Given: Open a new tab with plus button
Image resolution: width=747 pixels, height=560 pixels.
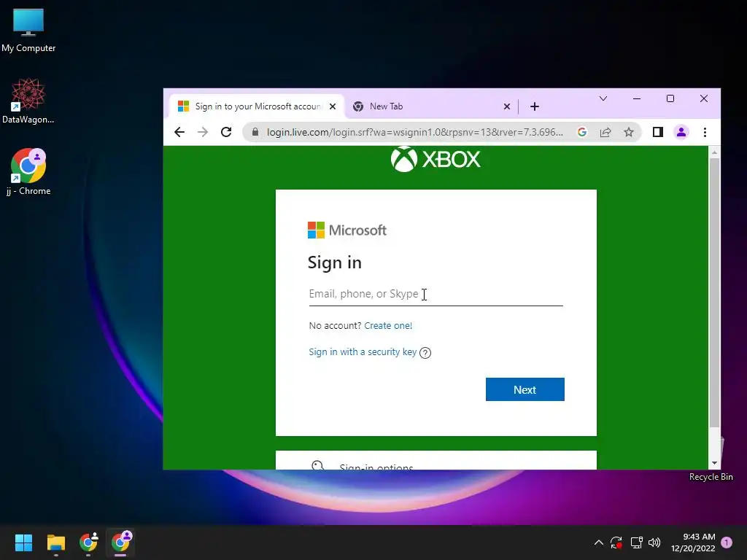Looking at the screenshot, I should [x=535, y=106].
